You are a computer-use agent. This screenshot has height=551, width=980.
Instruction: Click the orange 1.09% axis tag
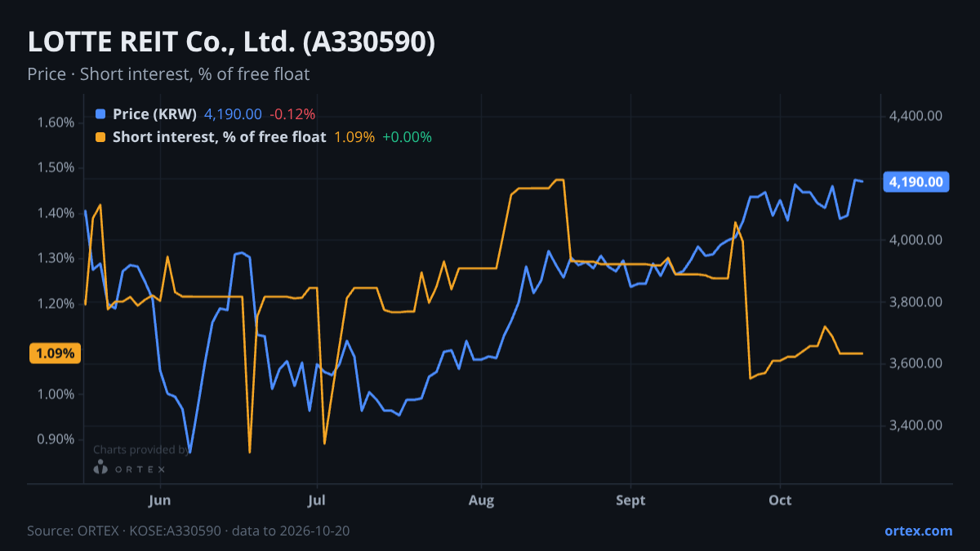click(55, 353)
